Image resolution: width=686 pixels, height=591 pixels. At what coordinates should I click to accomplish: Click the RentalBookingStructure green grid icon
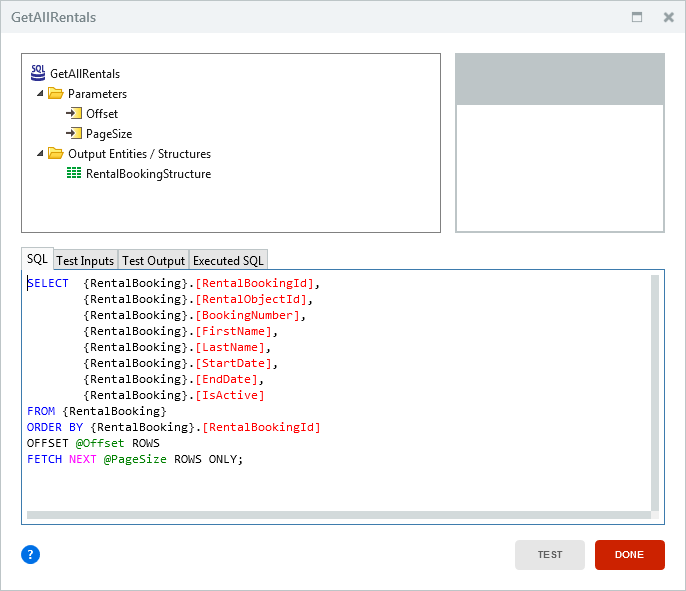74,173
